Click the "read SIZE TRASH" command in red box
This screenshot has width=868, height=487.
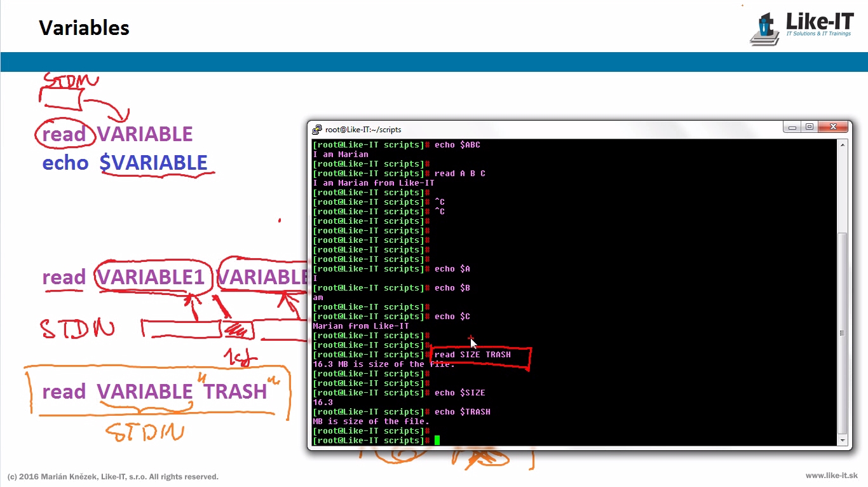472,355
